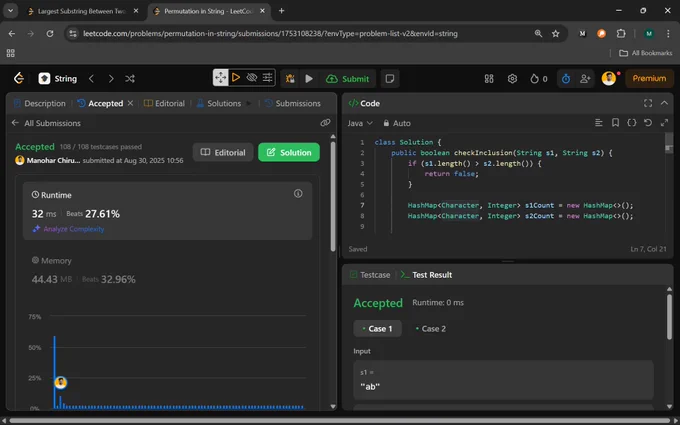
Task: Collapse the Code panel chevron
Action: pos(664,103)
